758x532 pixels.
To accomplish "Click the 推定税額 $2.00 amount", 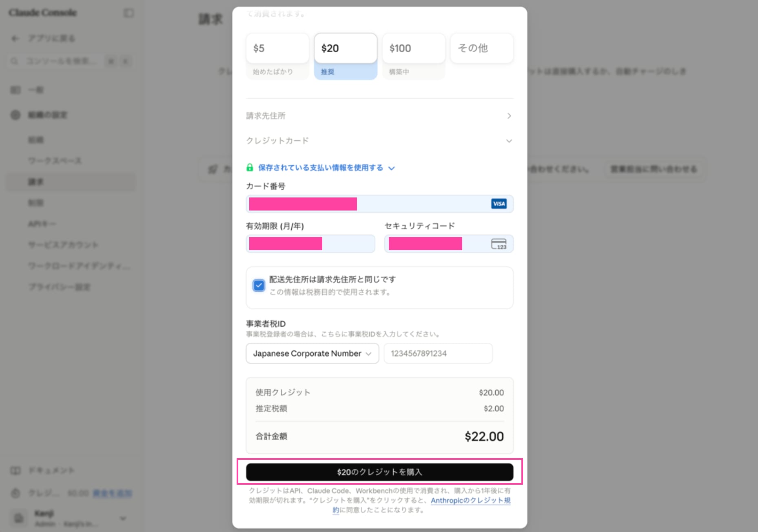I will [x=494, y=408].
